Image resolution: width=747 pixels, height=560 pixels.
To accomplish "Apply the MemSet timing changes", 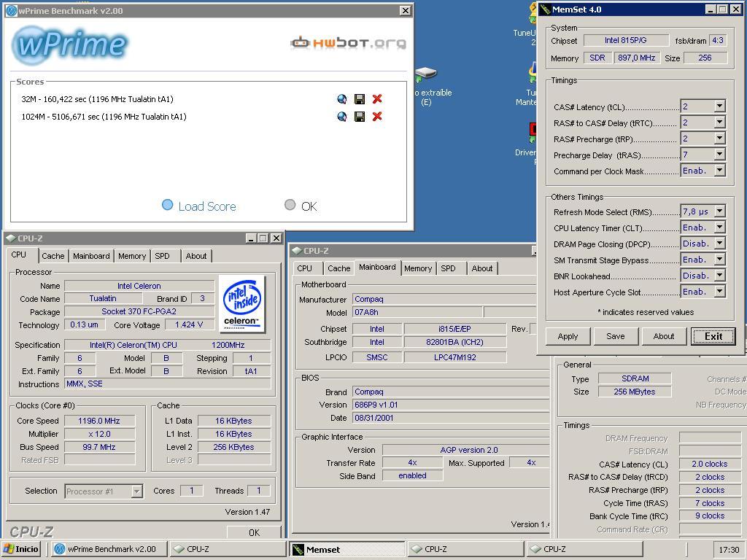I will [x=568, y=336].
